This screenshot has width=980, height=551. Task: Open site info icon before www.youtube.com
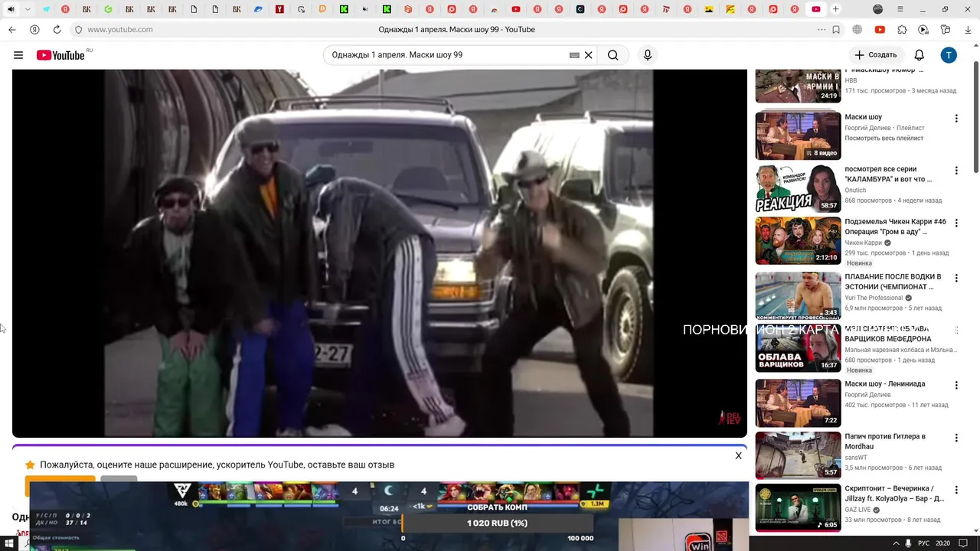tap(78, 30)
